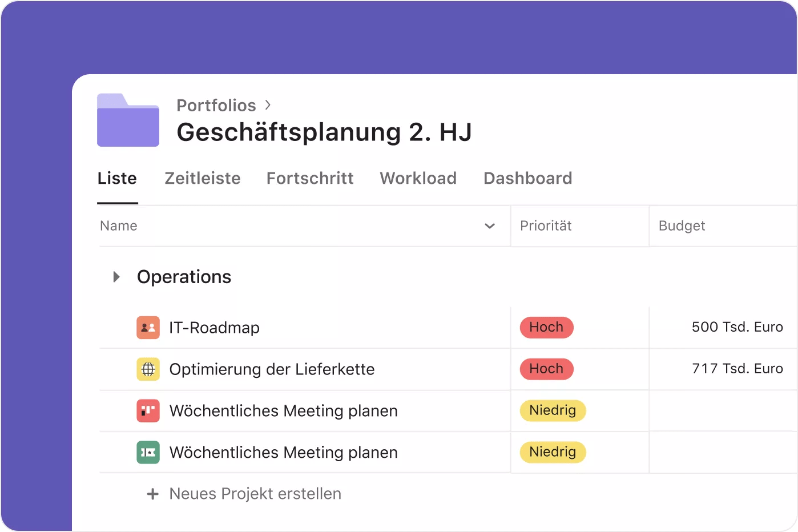
Task: Open the Optimierung der Lieferkette project
Action: [x=272, y=369]
